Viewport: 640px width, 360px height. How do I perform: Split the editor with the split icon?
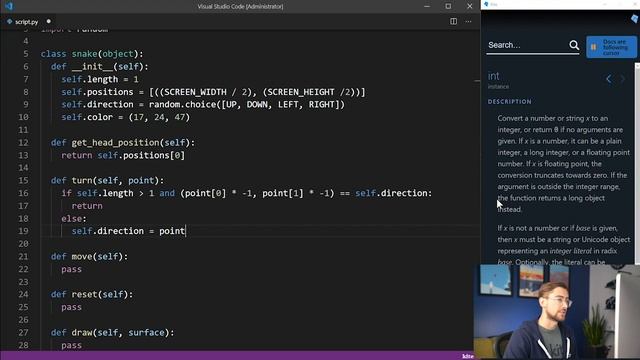pos(453,21)
